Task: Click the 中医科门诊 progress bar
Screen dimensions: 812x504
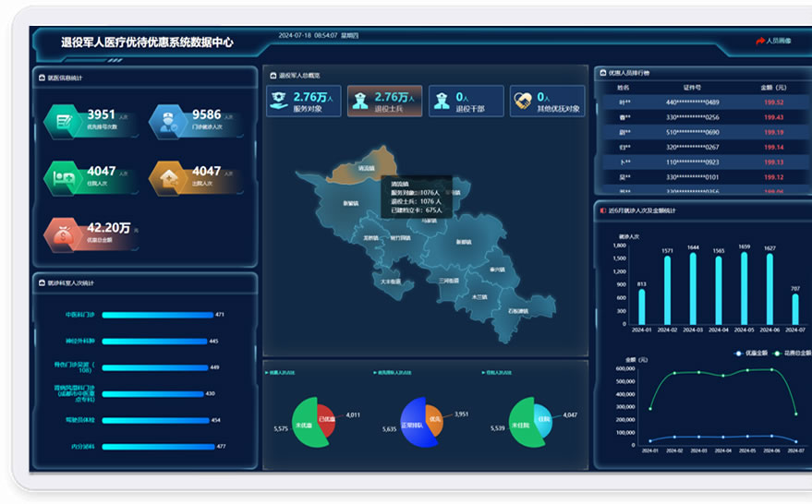Action: click(157, 315)
